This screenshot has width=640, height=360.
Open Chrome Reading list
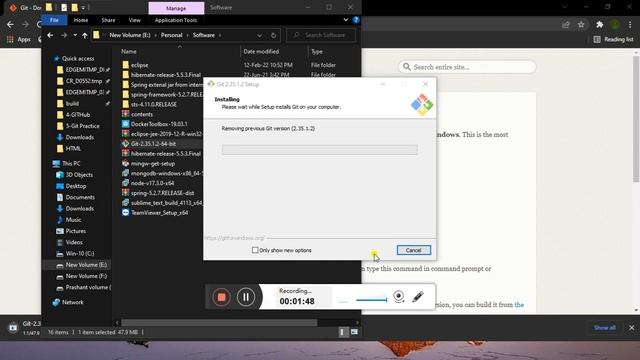pos(613,40)
